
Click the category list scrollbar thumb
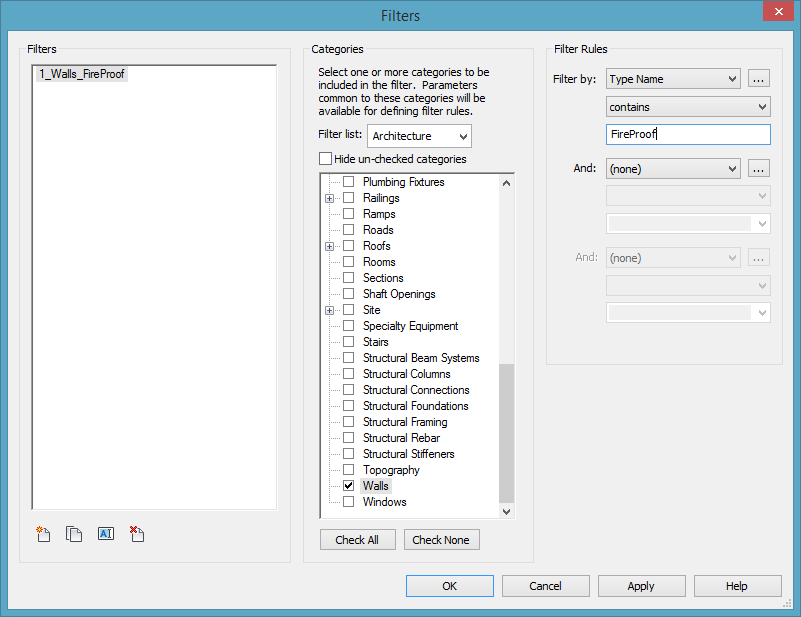(506, 434)
